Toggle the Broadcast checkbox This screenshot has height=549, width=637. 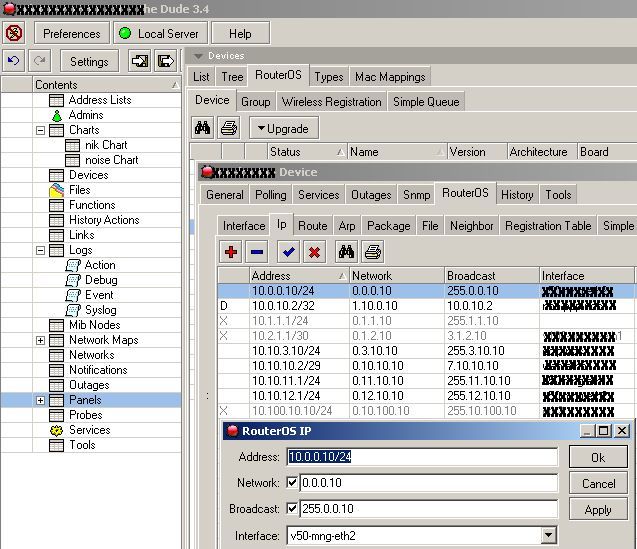[x=292, y=509]
